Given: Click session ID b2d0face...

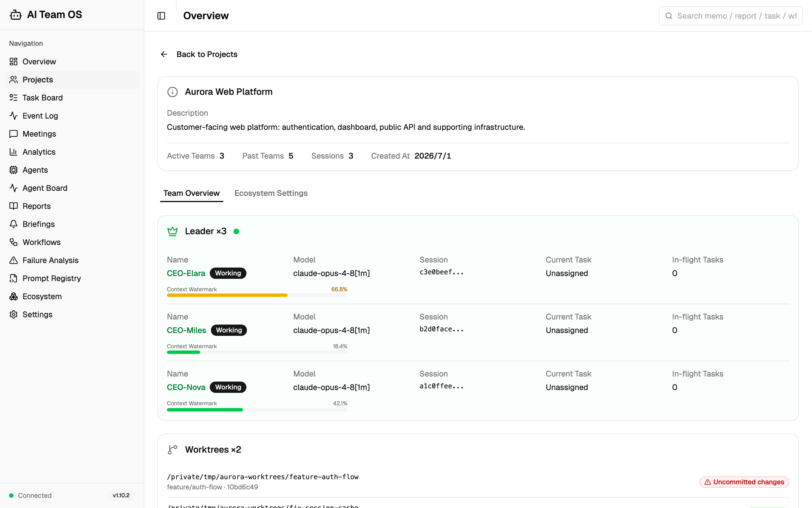Looking at the screenshot, I should coord(442,329).
